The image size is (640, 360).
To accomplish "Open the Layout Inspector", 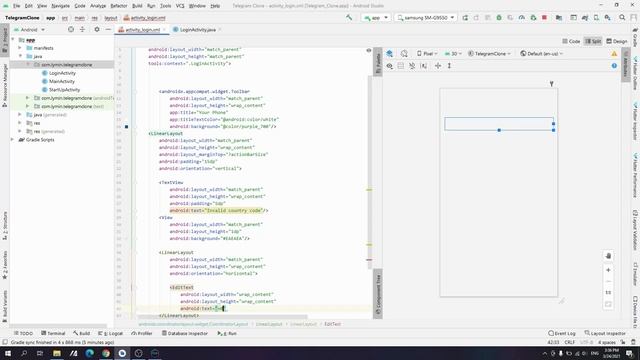I will (605, 333).
